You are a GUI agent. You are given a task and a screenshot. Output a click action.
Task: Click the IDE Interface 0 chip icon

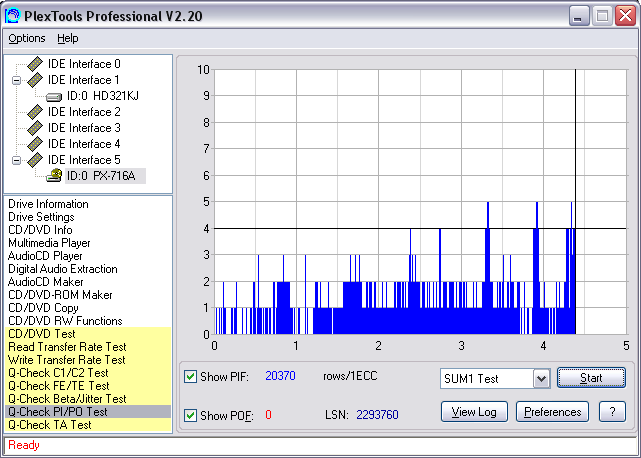[35, 64]
